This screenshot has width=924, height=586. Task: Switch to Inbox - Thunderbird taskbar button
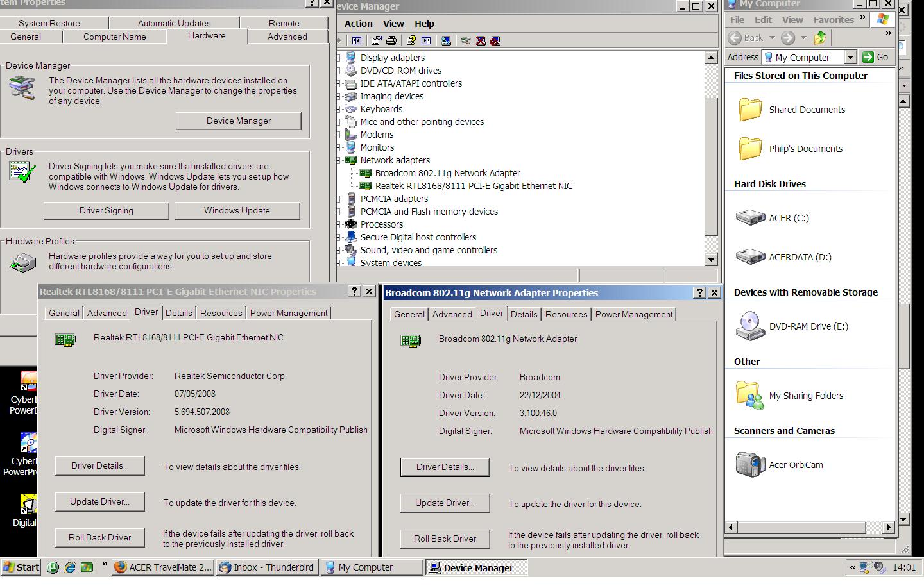pyautogui.click(x=267, y=567)
